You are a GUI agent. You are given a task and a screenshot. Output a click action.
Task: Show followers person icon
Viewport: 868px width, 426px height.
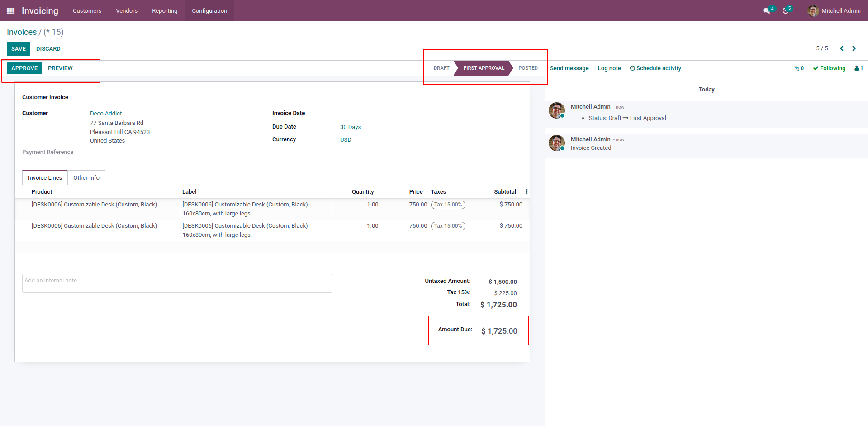(x=859, y=68)
